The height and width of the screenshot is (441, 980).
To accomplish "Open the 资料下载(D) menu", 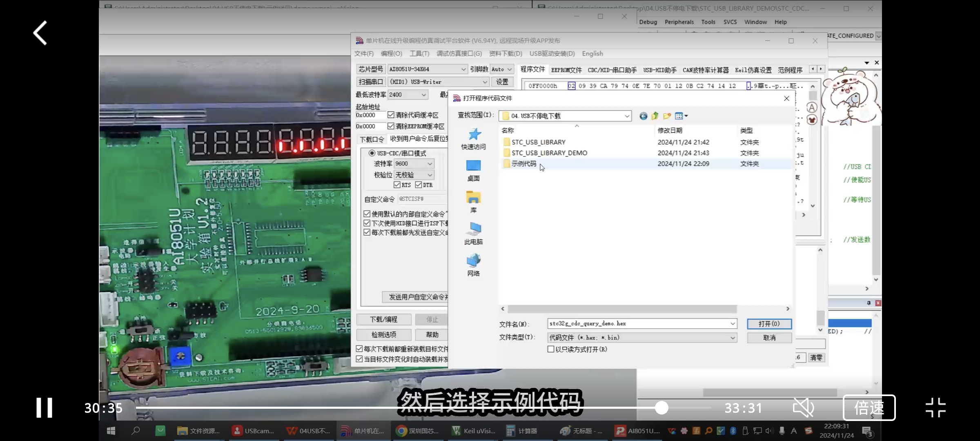I will tap(506, 53).
